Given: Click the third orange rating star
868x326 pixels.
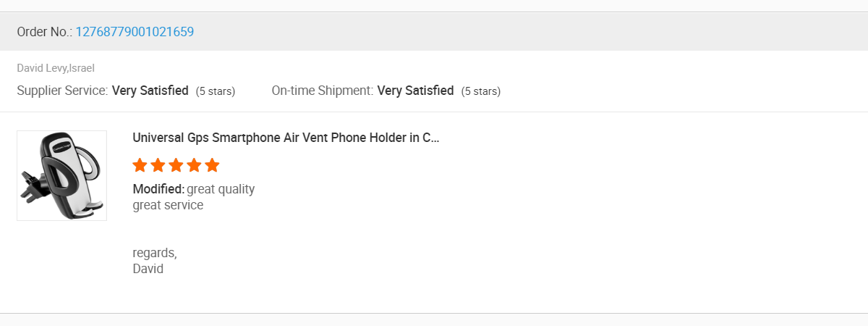Looking at the screenshot, I should pyautogui.click(x=176, y=166).
